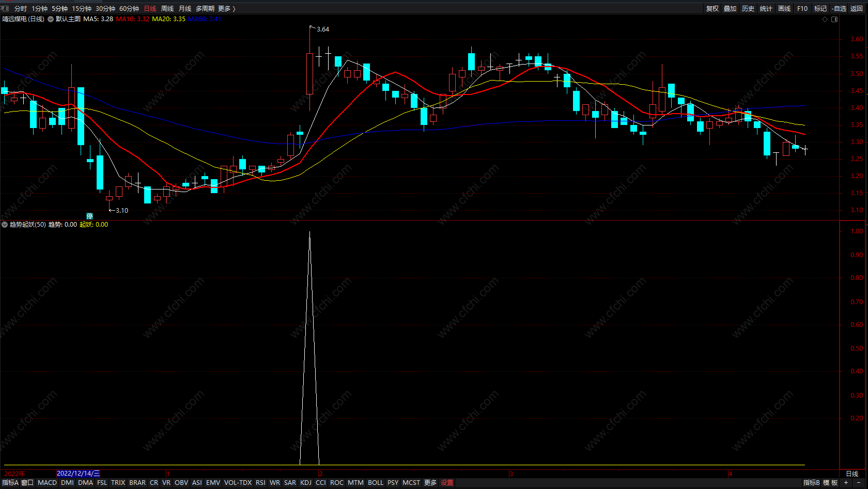Switch indicator to ROC

[x=337, y=483]
